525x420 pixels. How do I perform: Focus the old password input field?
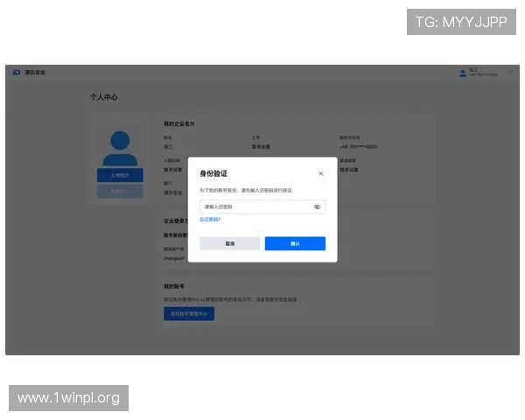coord(262,206)
